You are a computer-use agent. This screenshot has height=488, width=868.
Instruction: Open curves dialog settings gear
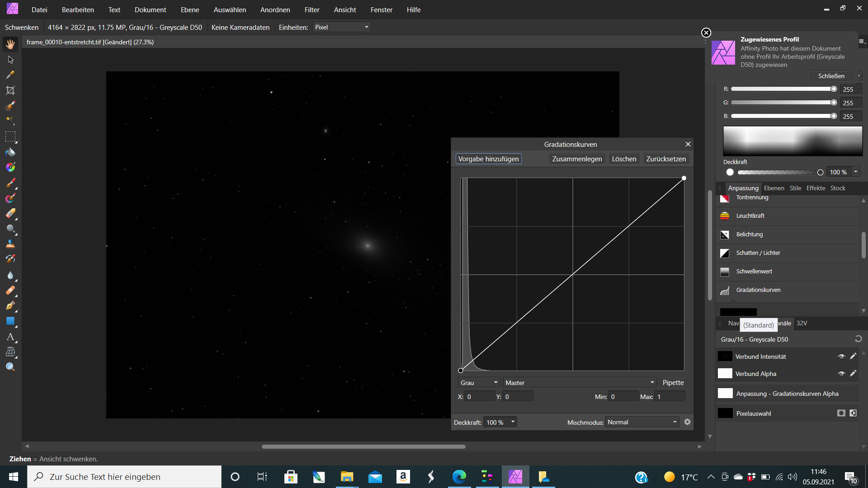687,422
